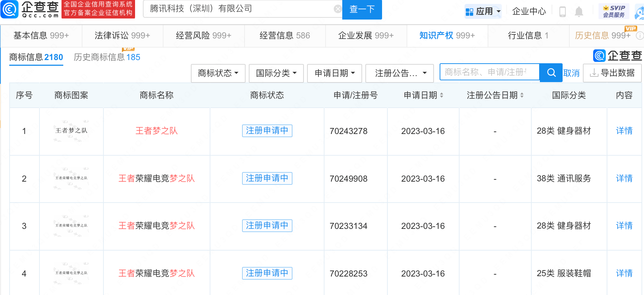Click 取消 to cancel trademark search

(571, 73)
